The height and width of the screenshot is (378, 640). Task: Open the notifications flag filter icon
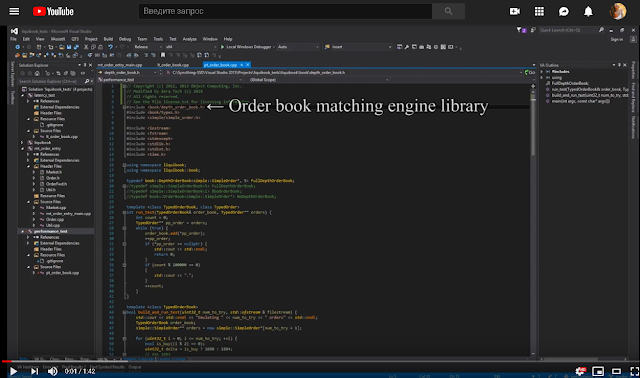click(521, 30)
